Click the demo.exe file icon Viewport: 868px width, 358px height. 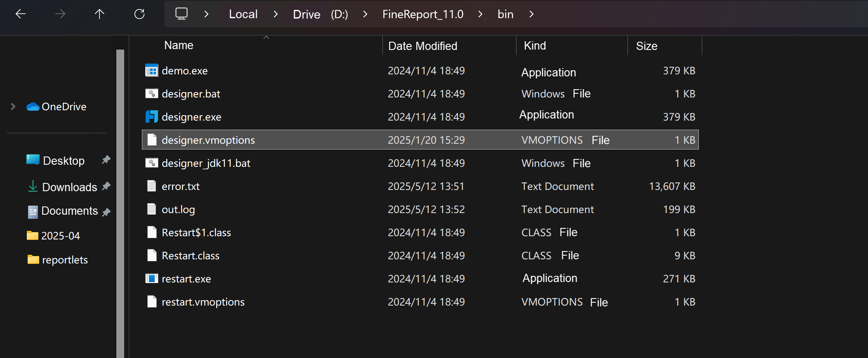click(x=151, y=71)
